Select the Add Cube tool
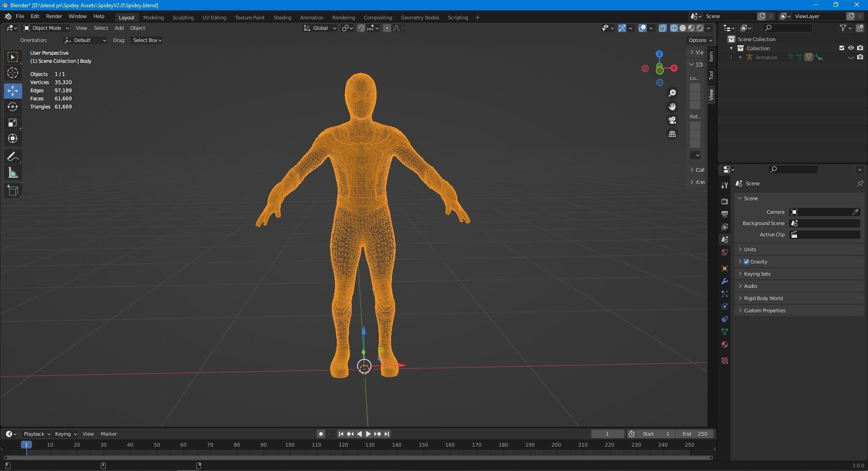 tap(13, 191)
